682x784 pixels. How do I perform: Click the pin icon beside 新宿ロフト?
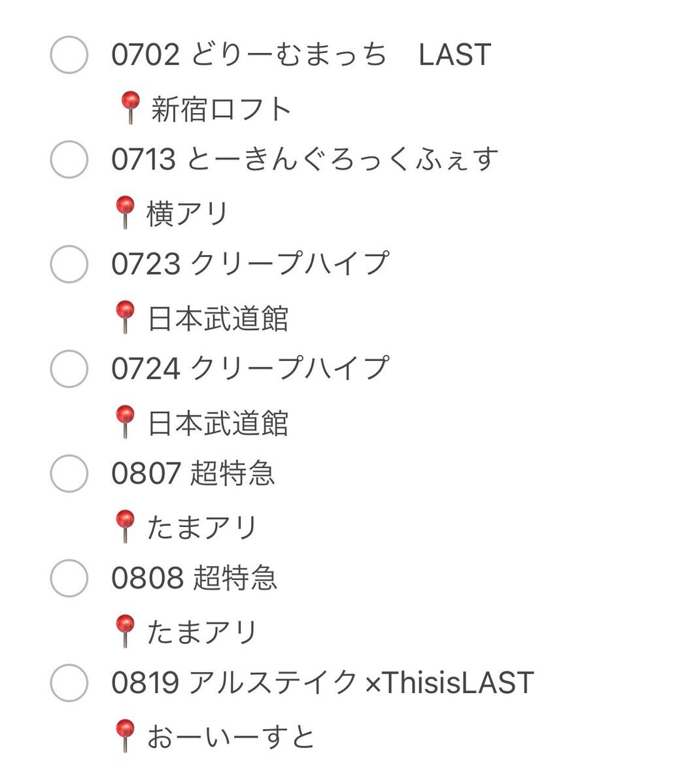point(130,107)
